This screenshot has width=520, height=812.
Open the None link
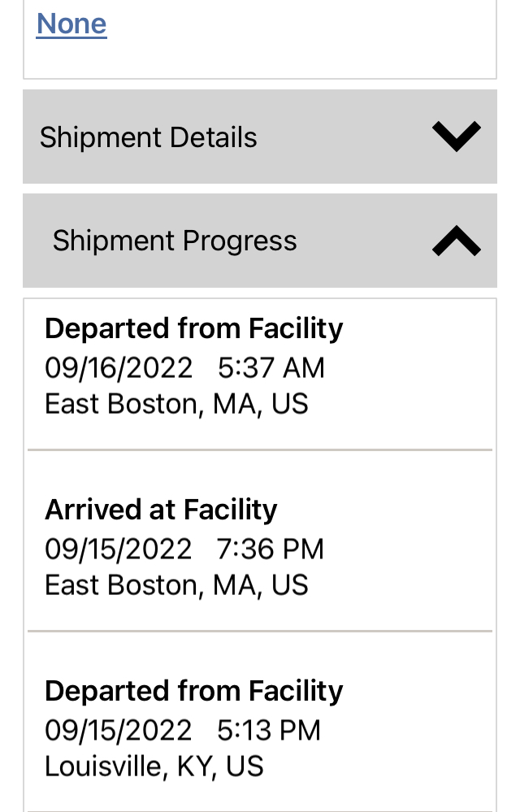click(71, 24)
